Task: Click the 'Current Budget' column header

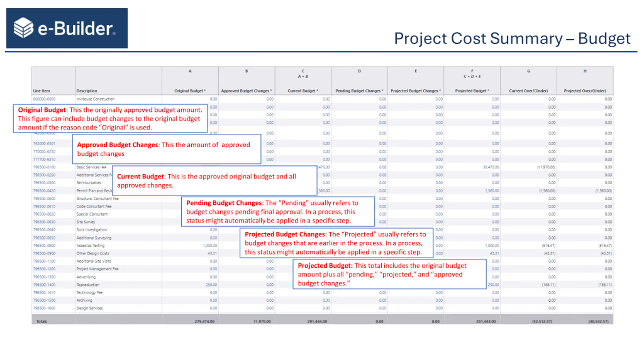Action: 303,91
